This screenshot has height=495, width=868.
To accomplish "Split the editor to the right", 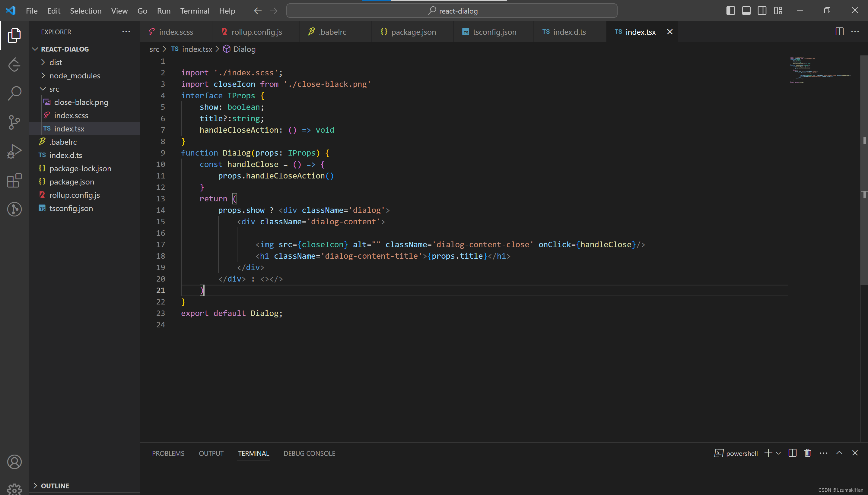I will 839,32.
